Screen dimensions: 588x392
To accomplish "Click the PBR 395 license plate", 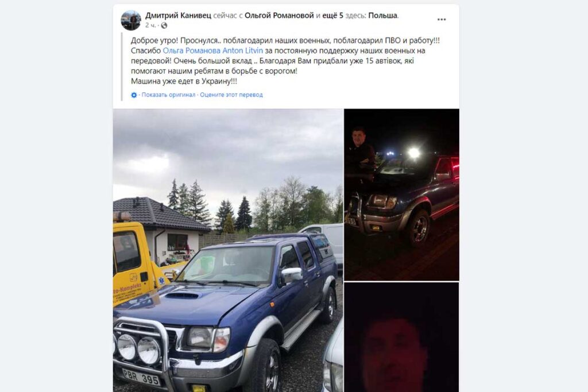I will coord(141,377).
